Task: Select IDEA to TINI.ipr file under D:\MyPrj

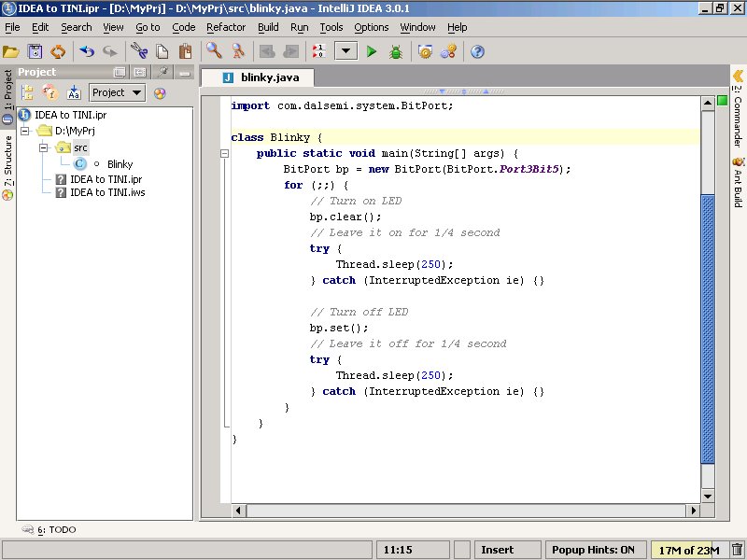Action: 106,179
